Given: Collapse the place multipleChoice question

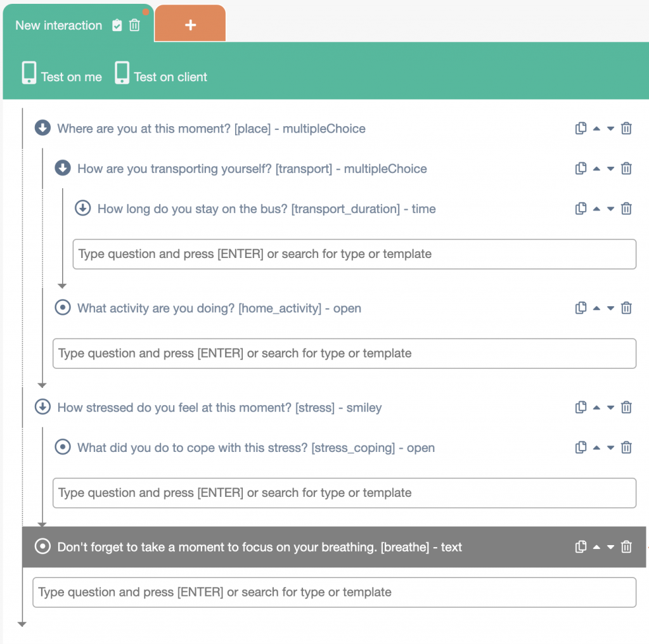Looking at the screenshot, I should pos(42,128).
